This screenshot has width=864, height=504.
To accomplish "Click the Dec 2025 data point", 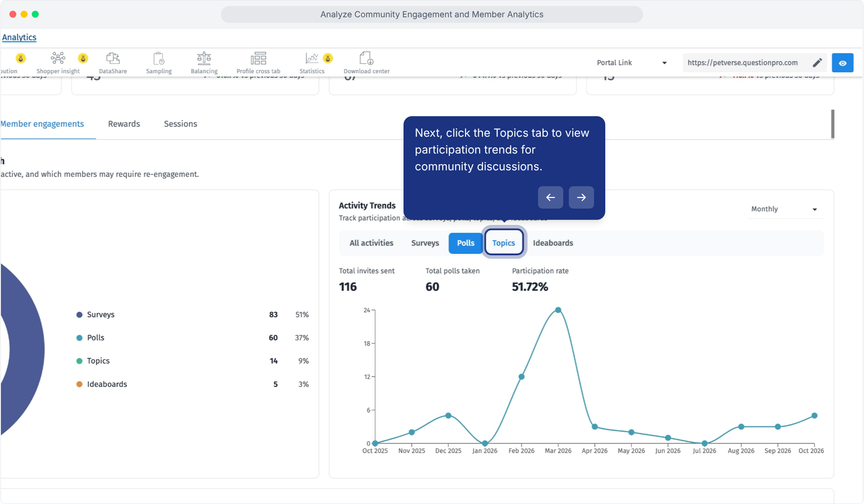I will tap(448, 415).
